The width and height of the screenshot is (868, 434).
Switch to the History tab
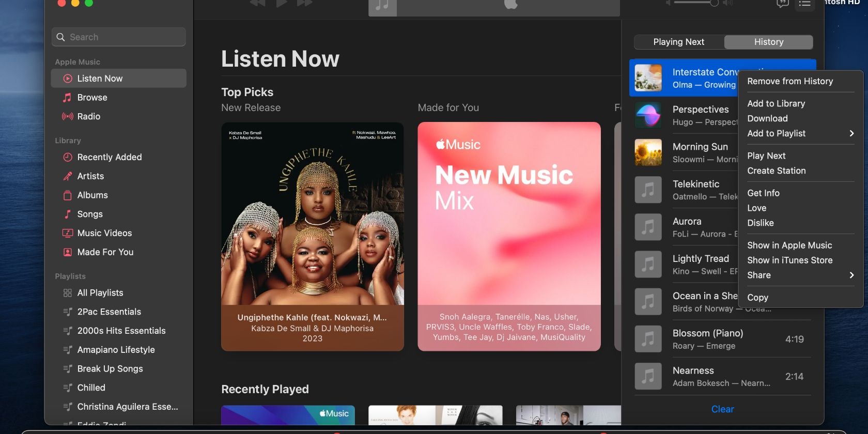coord(769,42)
